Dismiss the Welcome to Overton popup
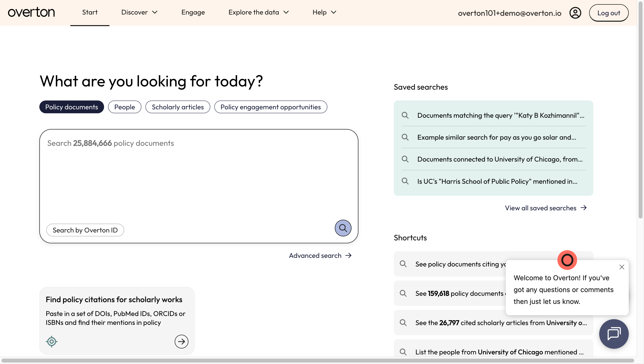Screen dimensions: 644x364 tap(622, 267)
